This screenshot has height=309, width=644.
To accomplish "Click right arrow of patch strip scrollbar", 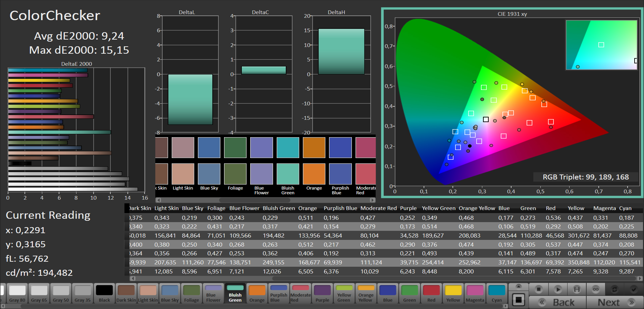I will tap(505, 306).
